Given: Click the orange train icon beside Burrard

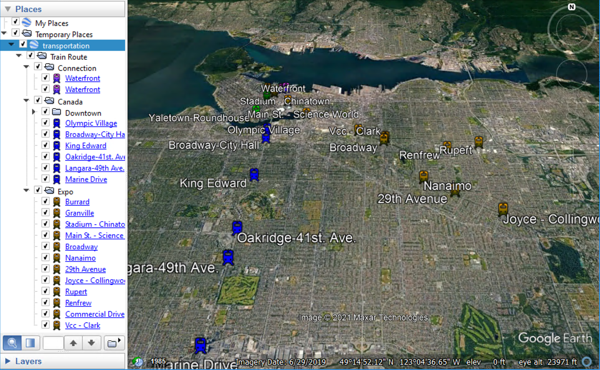Looking at the screenshot, I should coord(57,202).
